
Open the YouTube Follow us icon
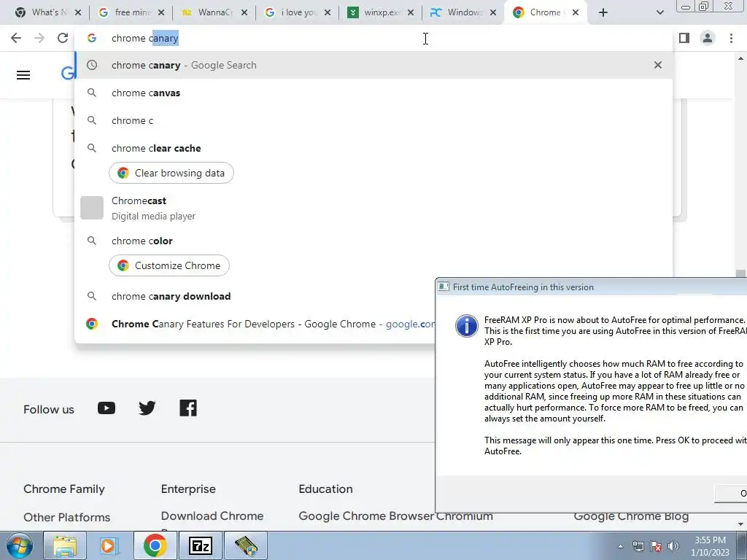point(107,408)
